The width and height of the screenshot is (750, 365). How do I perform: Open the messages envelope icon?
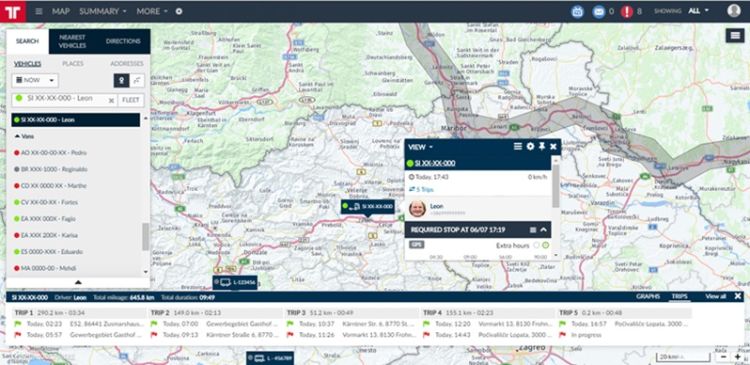(x=599, y=11)
